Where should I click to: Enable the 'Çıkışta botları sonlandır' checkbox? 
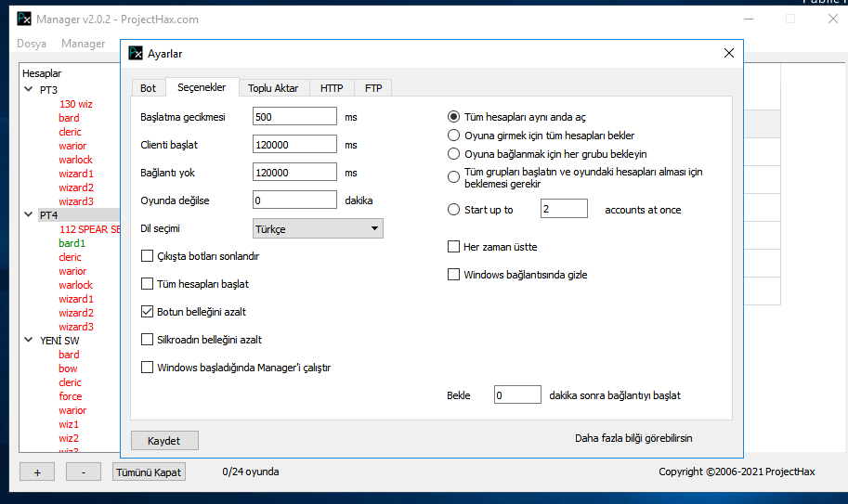pyautogui.click(x=147, y=256)
